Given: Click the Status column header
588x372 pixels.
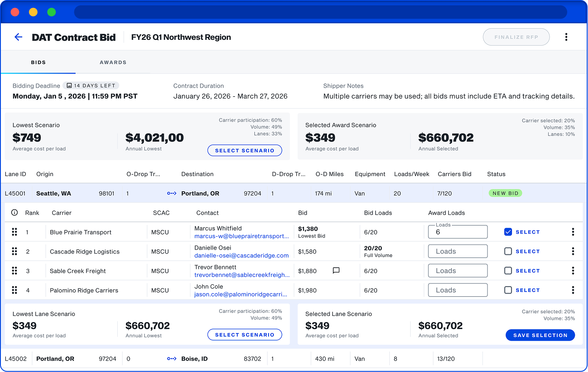Looking at the screenshot, I should (496, 174).
